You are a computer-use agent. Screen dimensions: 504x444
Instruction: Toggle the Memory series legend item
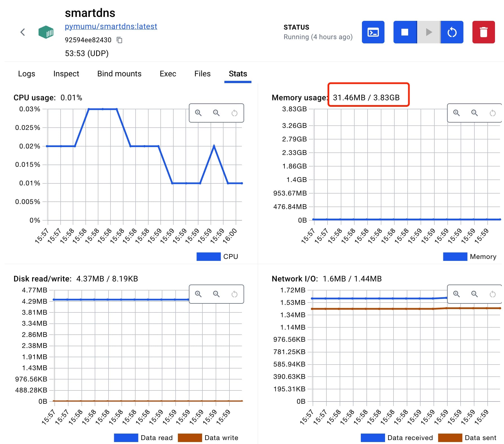coord(455,257)
